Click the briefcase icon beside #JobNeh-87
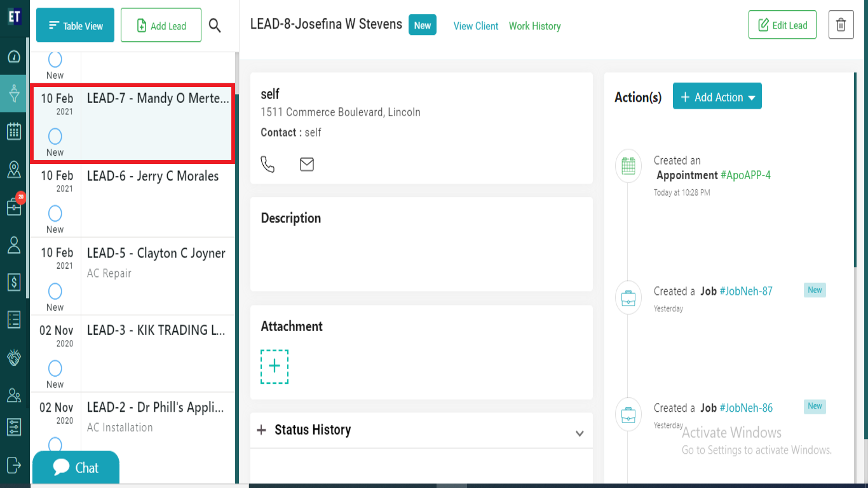 [628, 297]
